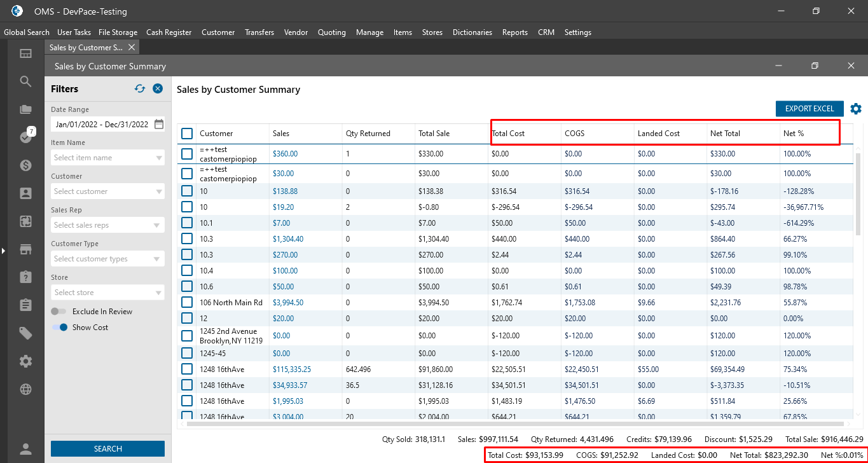This screenshot has width=868, height=463.
Task: Open the Reports menu
Action: click(x=514, y=32)
